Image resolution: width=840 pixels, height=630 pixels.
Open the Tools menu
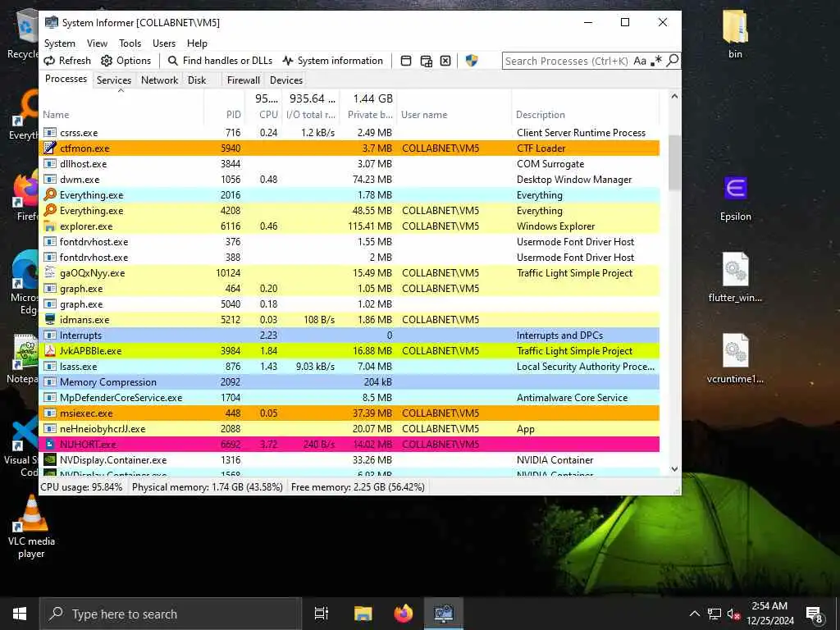pyautogui.click(x=130, y=43)
